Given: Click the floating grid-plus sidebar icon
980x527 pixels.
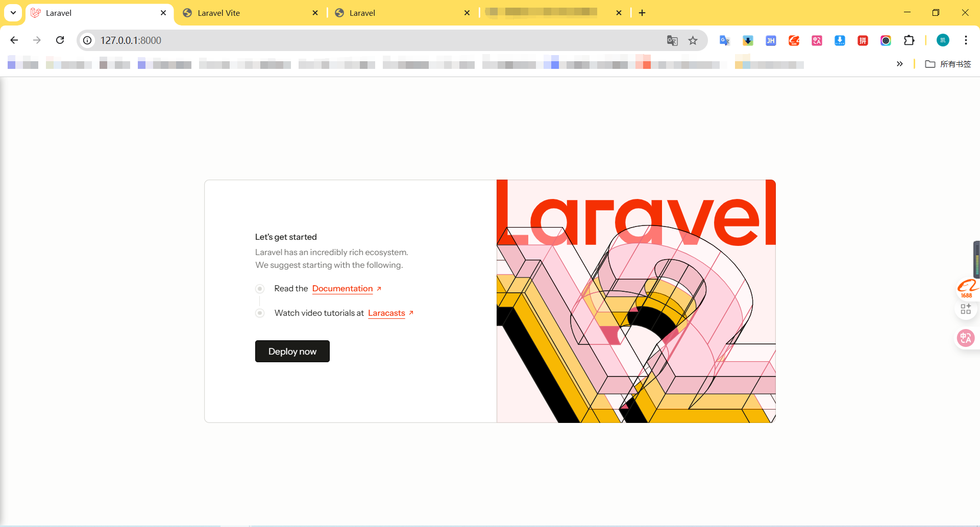Looking at the screenshot, I should click(966, 309).
